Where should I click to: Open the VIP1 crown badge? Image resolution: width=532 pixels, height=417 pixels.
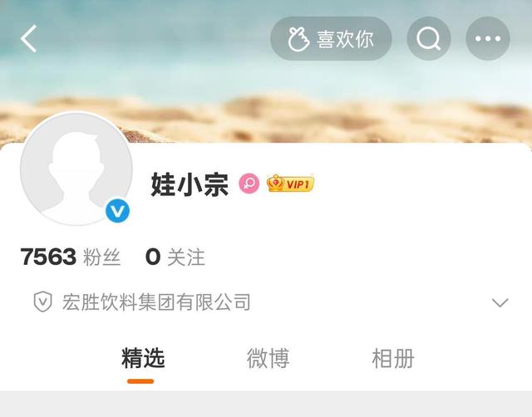pos(290,184)
